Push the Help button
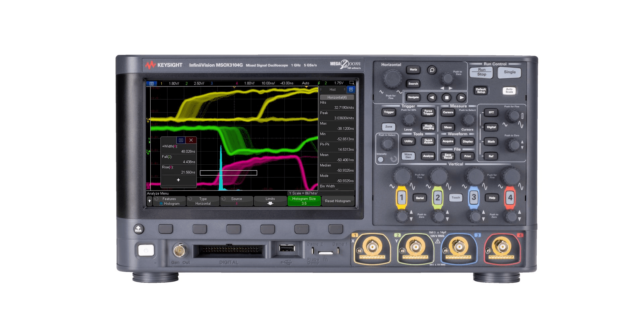The image size is (644, 330). tap(492, 198)
